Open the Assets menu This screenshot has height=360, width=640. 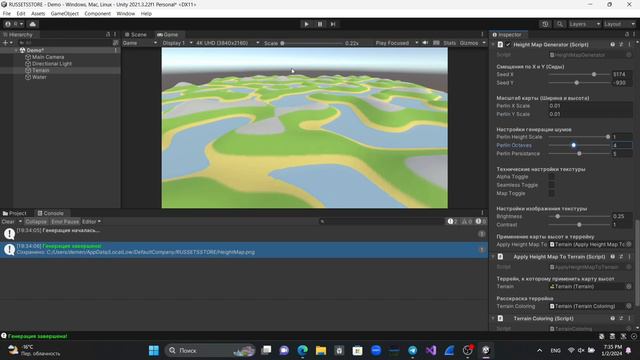pos(38,13)
